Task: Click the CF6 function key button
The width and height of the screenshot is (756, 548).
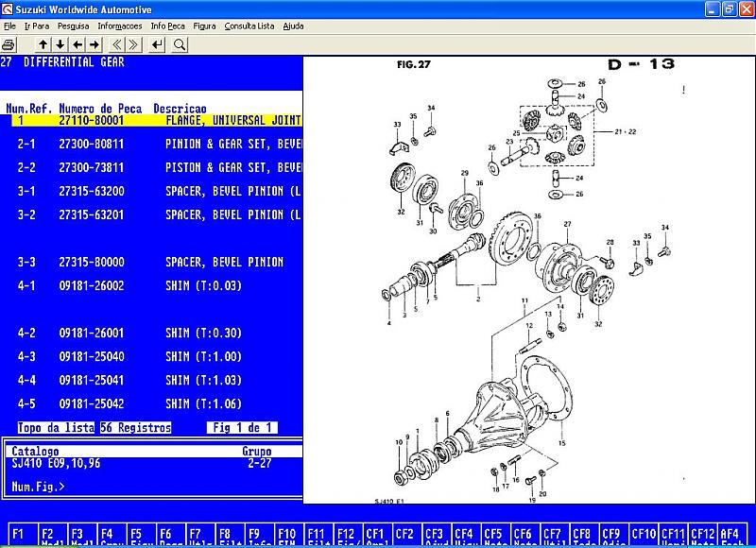Action: tap(525, 535)
